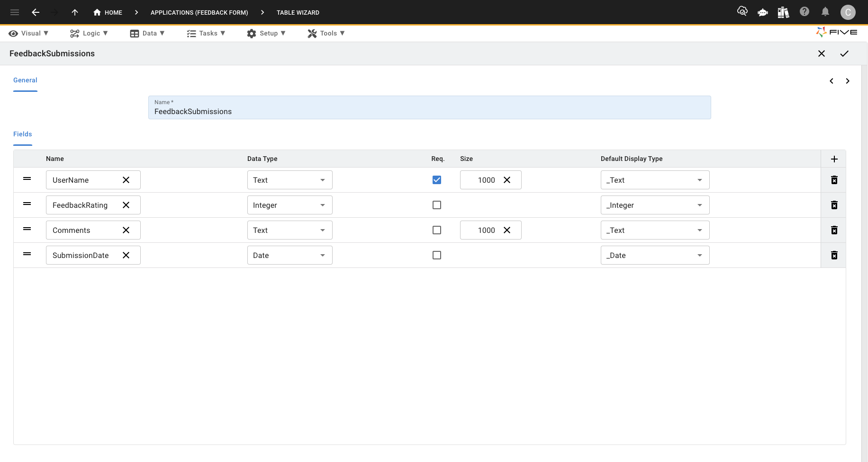Image resolution: width=868 pixels, height=462 pixels.
Task: View notifications via the bell icon
Action: (825, 12)
